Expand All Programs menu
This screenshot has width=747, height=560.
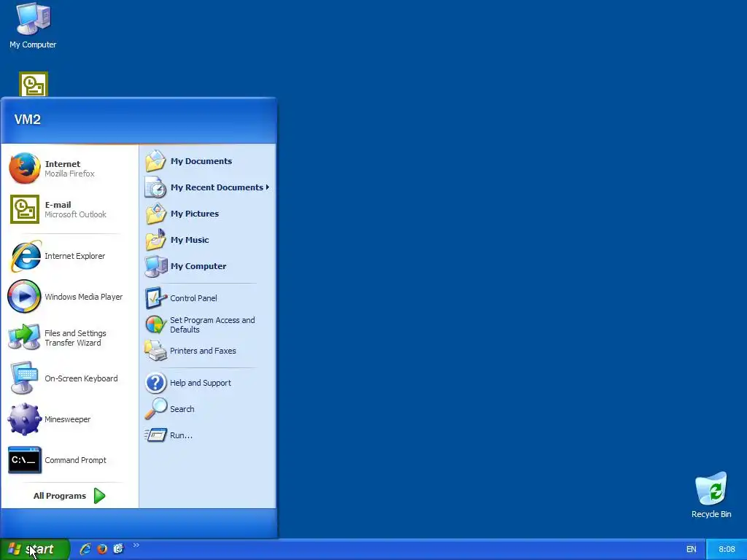coord(69,496)
